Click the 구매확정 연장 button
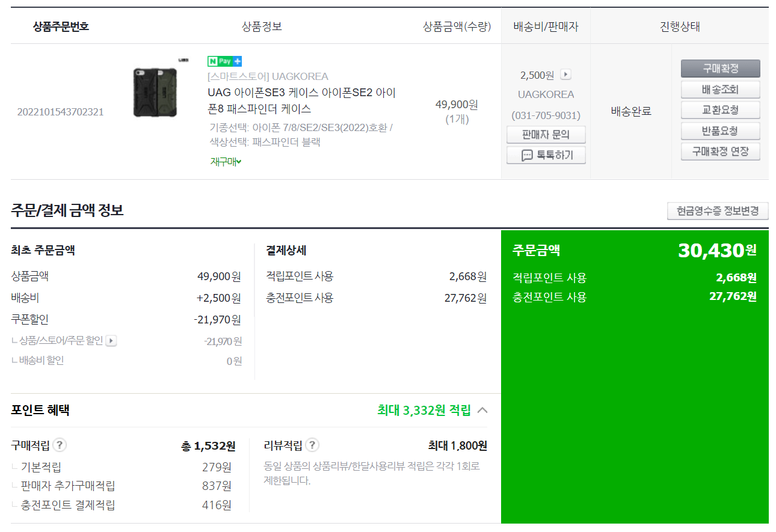This screenshot has width=776, height=532. click(721, 151)
